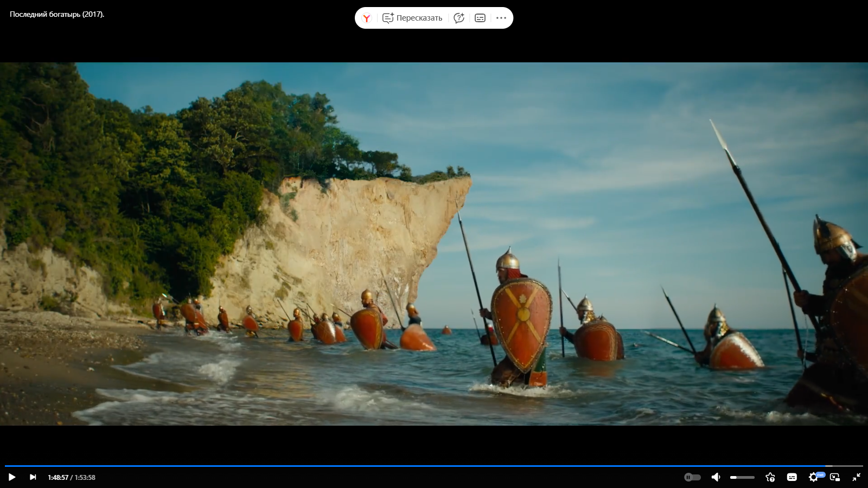Click the subtitles icon in the top pill toolbar
Image resolution: width=868 pixels, height=488 pixels.
coord(480,18)
